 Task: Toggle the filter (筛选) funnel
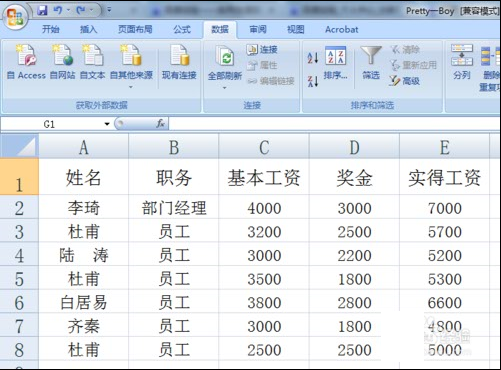pyautogui.click(x=371, y=63)
